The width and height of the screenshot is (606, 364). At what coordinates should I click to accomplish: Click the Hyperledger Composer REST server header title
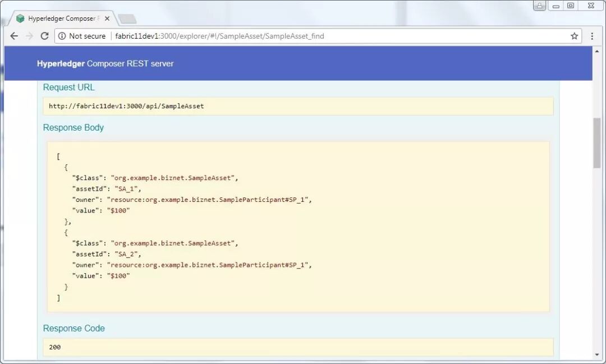[105, 63]
